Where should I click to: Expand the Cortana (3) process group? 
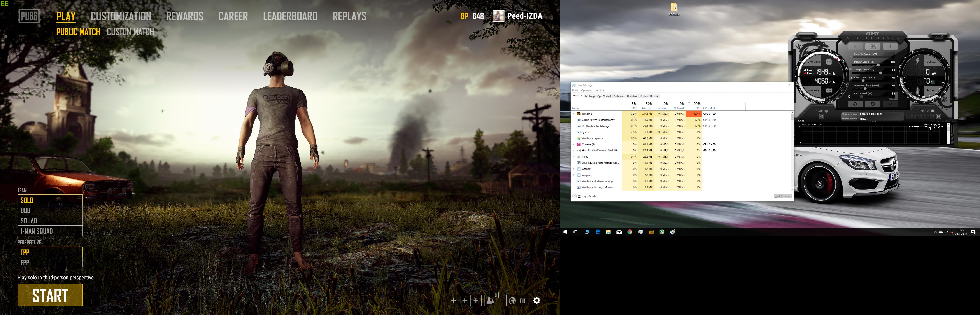point(574,144)
